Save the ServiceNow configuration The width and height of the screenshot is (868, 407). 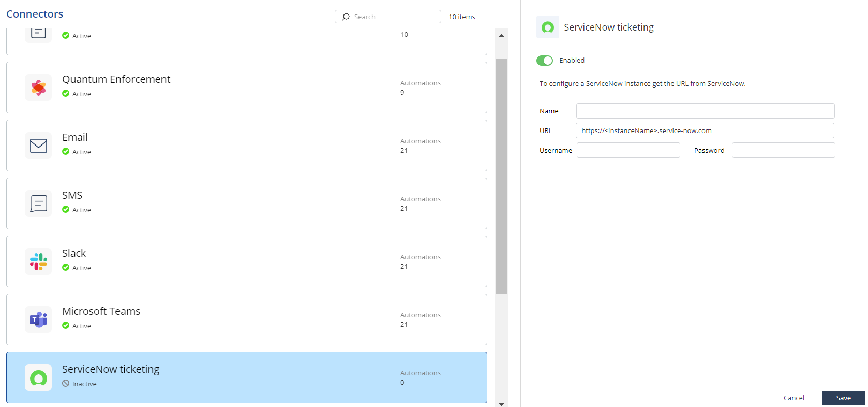(844, 398)
